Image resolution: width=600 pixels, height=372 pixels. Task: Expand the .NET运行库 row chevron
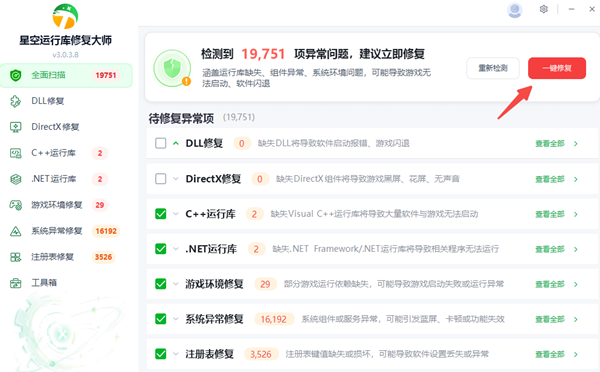[176, 249]
